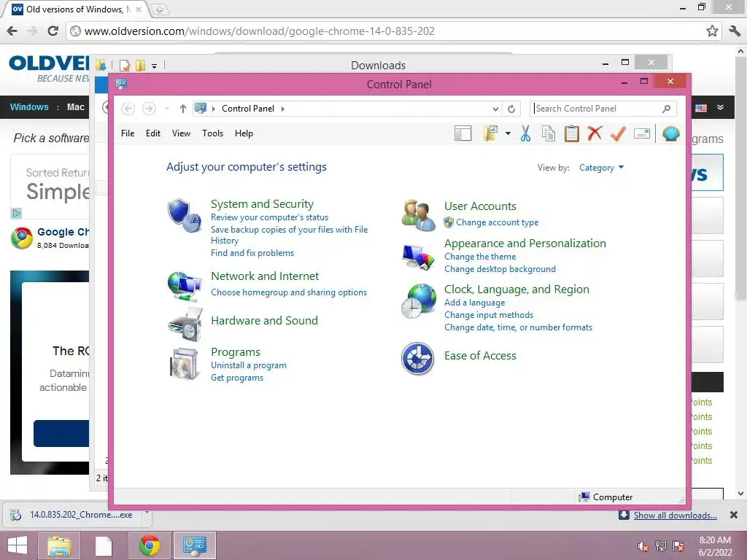Viewport: 747px width, 560px height.
Task: Click Review your computer's status
Action: coord(270,217)
